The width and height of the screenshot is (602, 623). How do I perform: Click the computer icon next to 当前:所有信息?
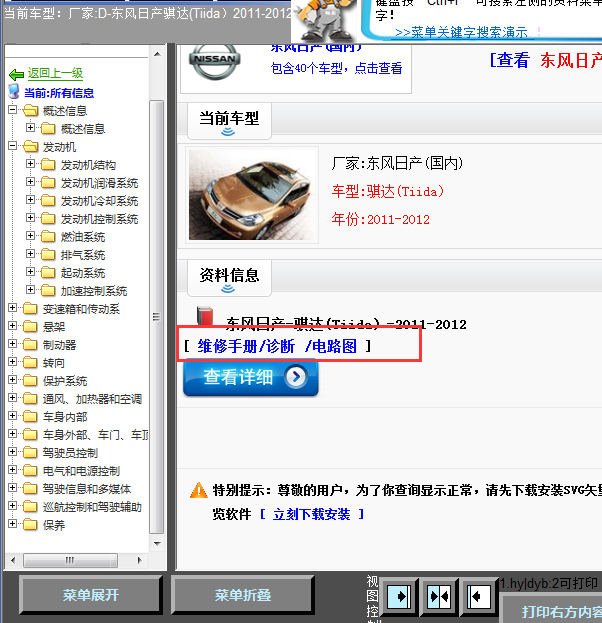tap(14, 91)
